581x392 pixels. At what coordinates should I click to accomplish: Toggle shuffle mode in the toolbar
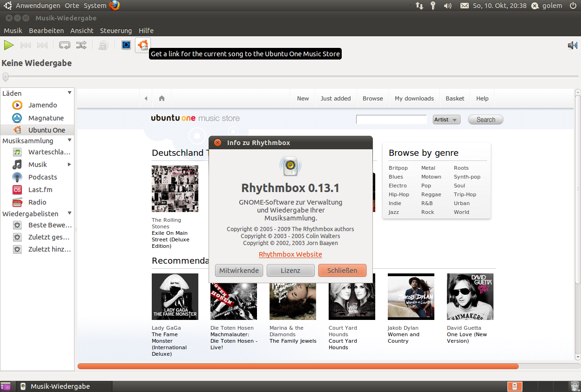click(81, 45)
